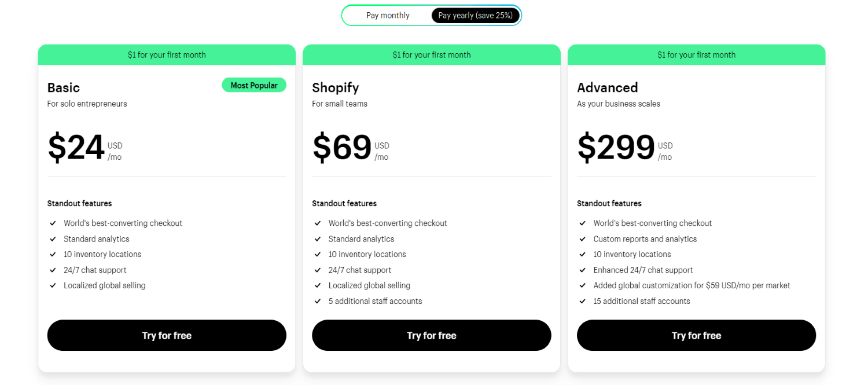Image resolution: width=868 pixels, height=385 pixels.
Task: Click the World's best-converting checkout feature on Shopify plan
Action: coord(387,223)
